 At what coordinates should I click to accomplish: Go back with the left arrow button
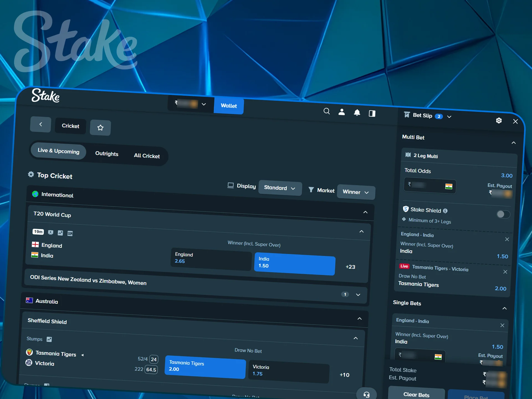tap(40, 124)
